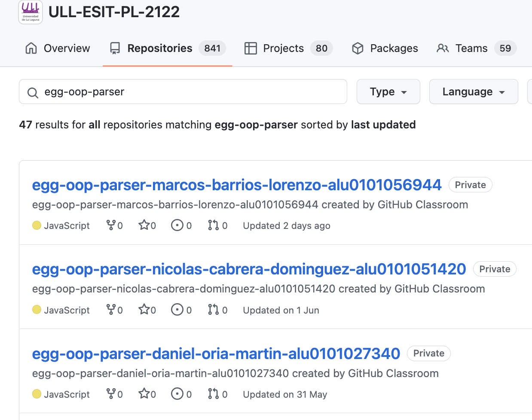This screenshot has width=532, height=420.
Task: Click the Private badge on nicolas-cabrera repository
Action: [495, 269]
